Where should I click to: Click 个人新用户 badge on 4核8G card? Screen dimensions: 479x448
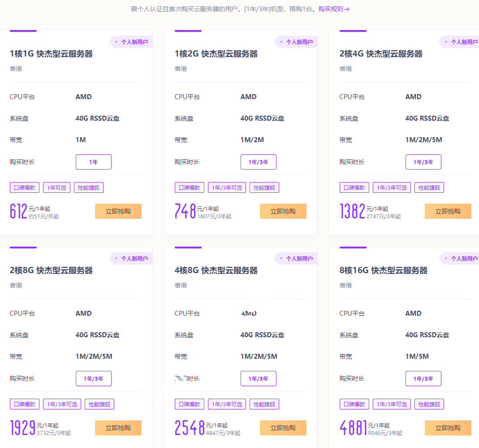pos(296,259)
